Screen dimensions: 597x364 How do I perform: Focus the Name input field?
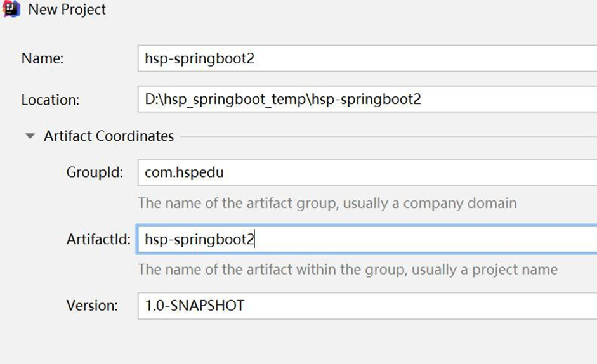point(367,59)
